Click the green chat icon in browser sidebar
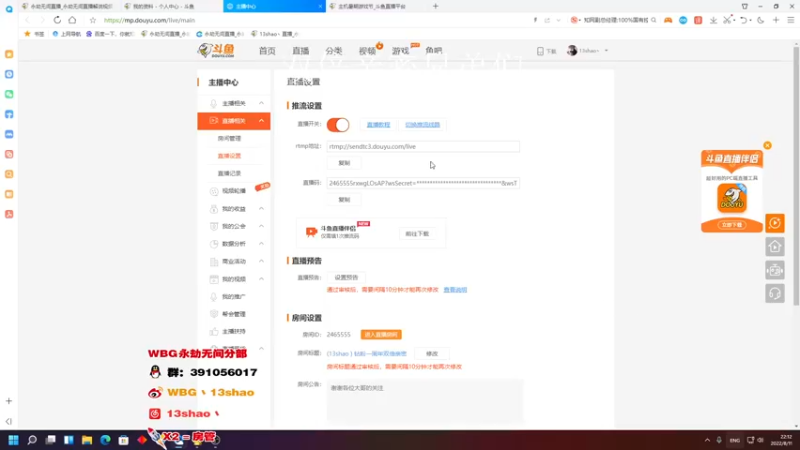The height and width of the screenshot is (450, 800). tap(9, 94)
